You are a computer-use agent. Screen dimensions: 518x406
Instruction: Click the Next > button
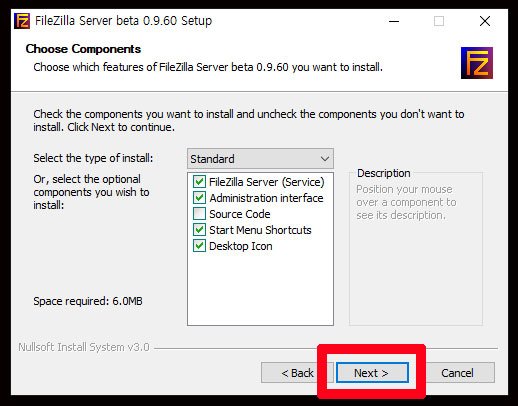[372, 373]
